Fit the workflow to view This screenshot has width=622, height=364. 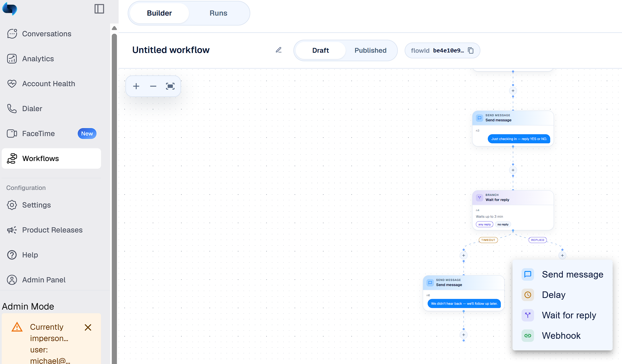click(x=170, y=86)
